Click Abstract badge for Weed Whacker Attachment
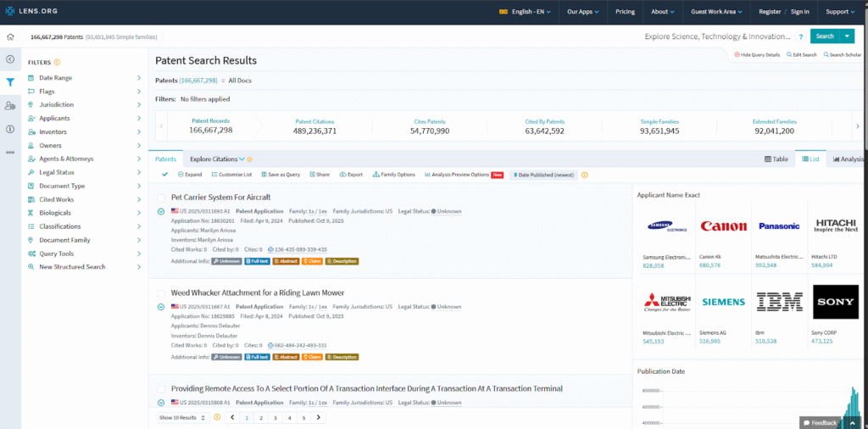868x429 pixels. [x=286, y=357]
